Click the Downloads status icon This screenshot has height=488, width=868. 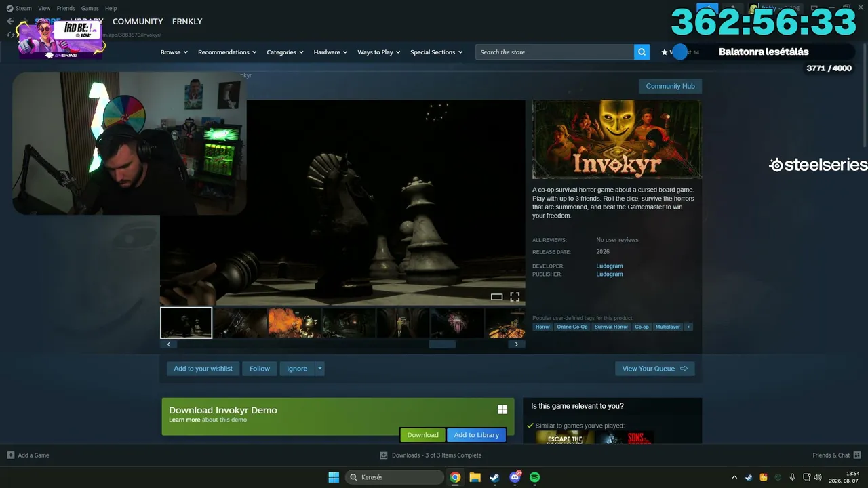pyautogui.click(x=384, y=455)
